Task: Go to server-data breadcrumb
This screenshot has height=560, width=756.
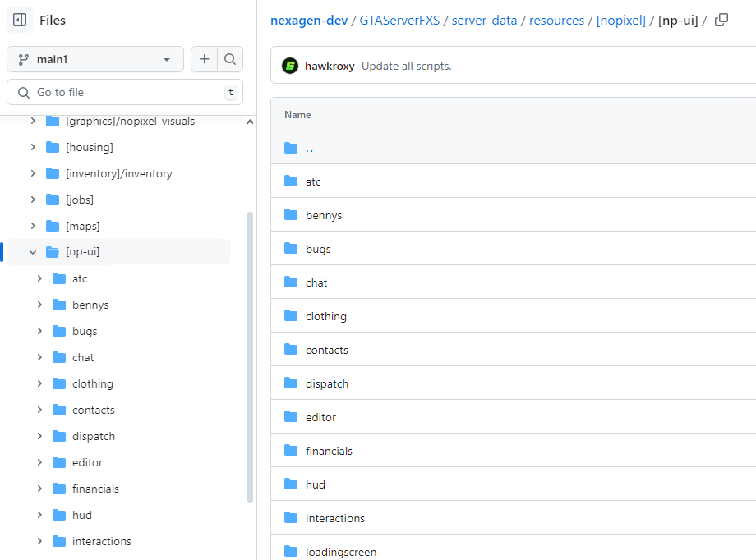Action: 484,21
